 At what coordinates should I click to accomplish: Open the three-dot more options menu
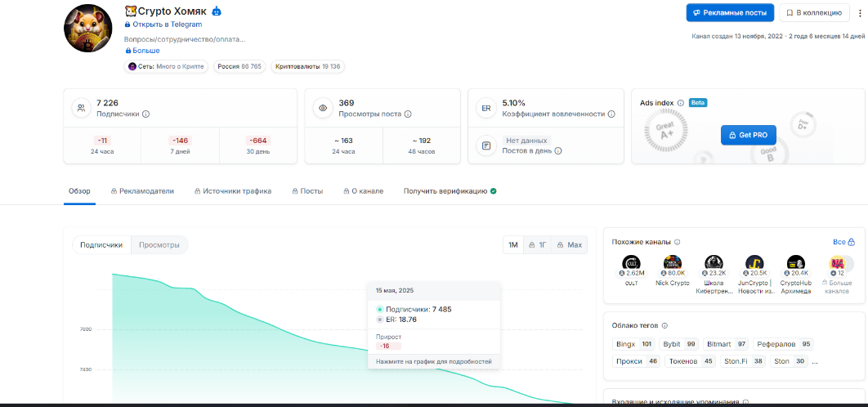858,13
